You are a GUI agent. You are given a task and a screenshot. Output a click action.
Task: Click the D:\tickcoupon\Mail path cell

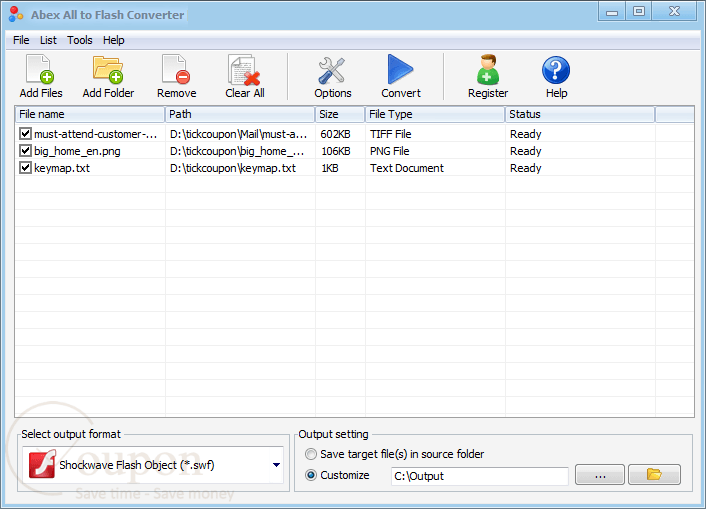click(x=238, y=134)
